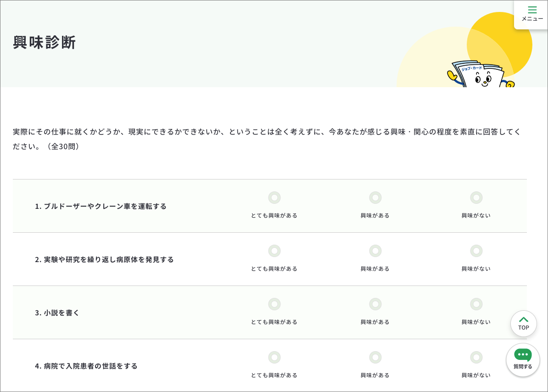Mark 興味がある for question 4
The height and width of the screenshot is (392, 548).
[x=375, y=358]
